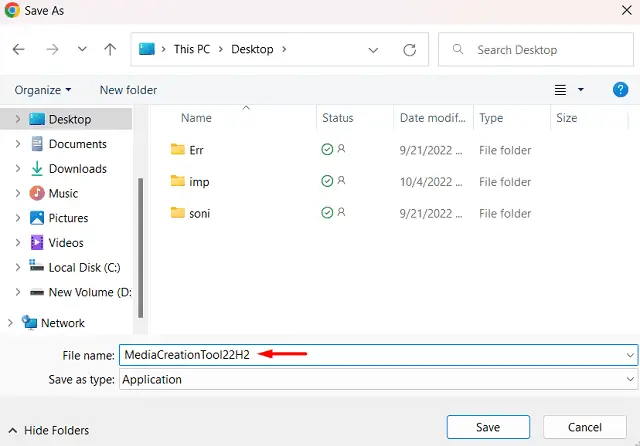The image size is (640, 446).
Task: Go forward with the right arrow
Action: pyautogui.click(x=52, y=49)
